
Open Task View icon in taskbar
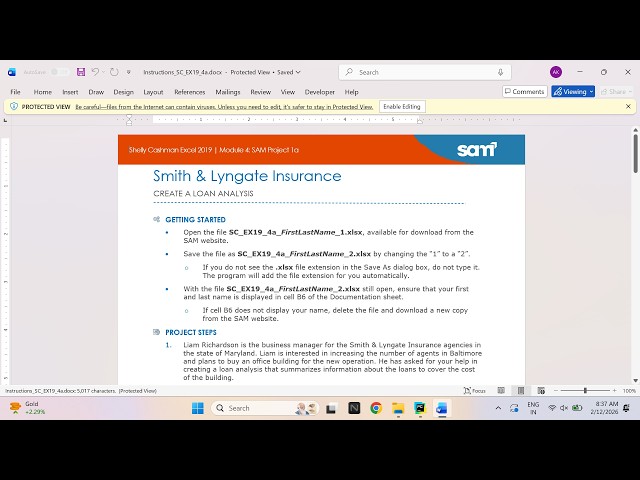[x=331, y=408]
